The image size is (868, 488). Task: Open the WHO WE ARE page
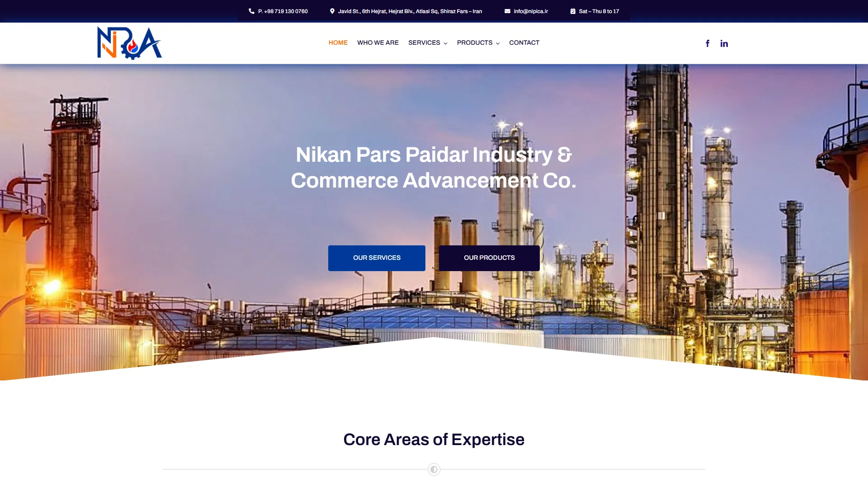tap(378, 42)
